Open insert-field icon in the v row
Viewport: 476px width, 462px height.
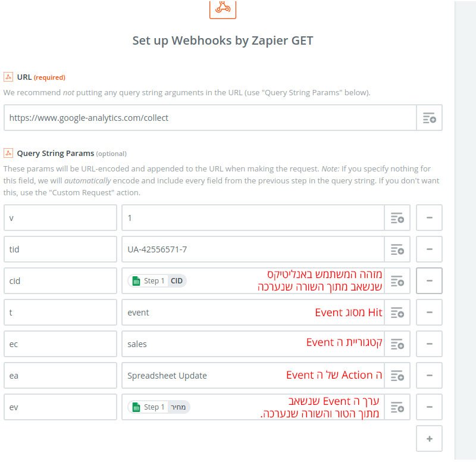(397, 218)
